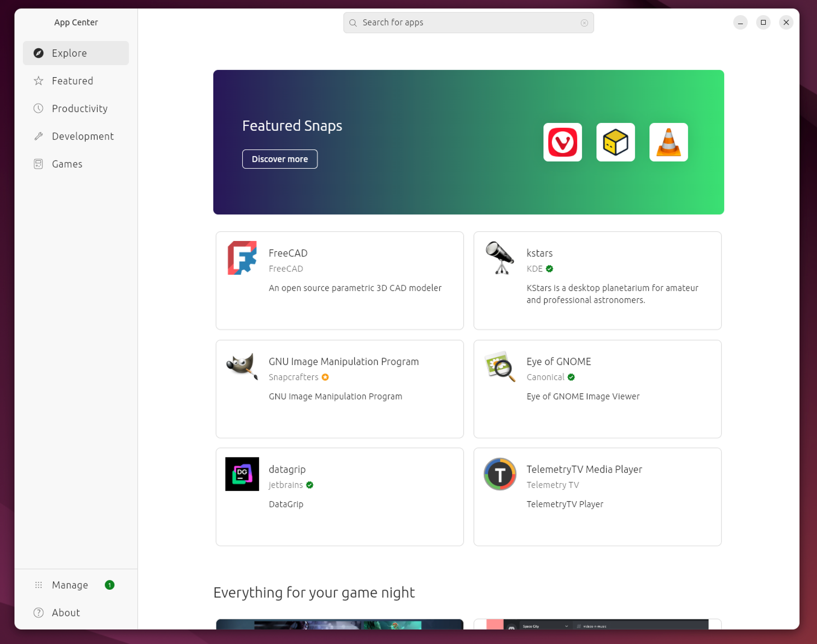Image resolution: width=817 pixels, height=644 pixels.
Task: Open the Vivaldi icon in banner
Action: [x=562, y=142]
